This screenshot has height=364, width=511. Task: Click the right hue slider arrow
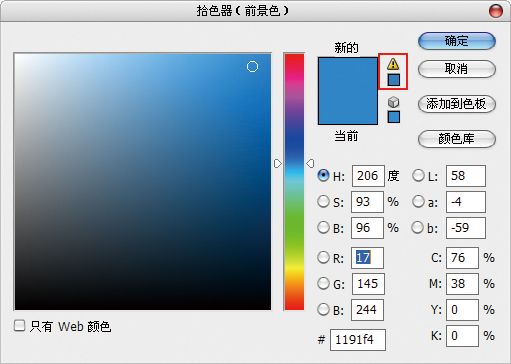(310, 163)
